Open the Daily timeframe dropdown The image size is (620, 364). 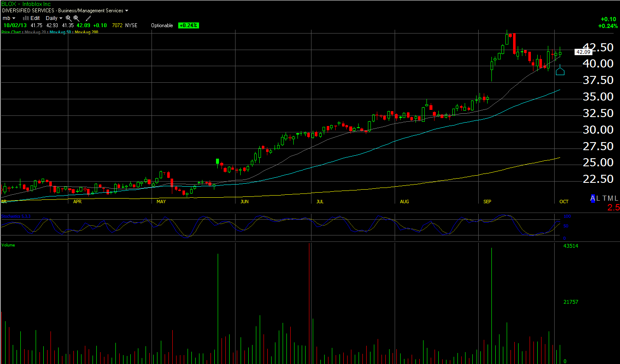(x=54, y=18)
